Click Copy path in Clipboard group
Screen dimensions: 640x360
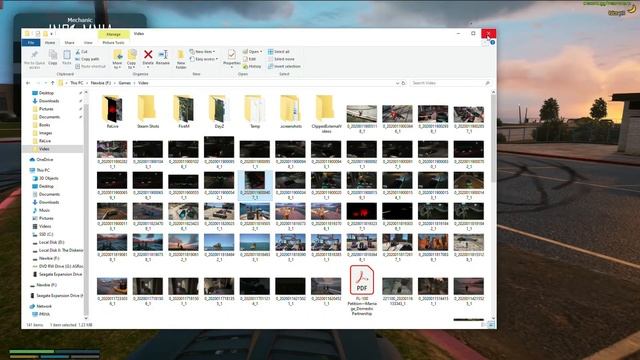tap(87, 59)
